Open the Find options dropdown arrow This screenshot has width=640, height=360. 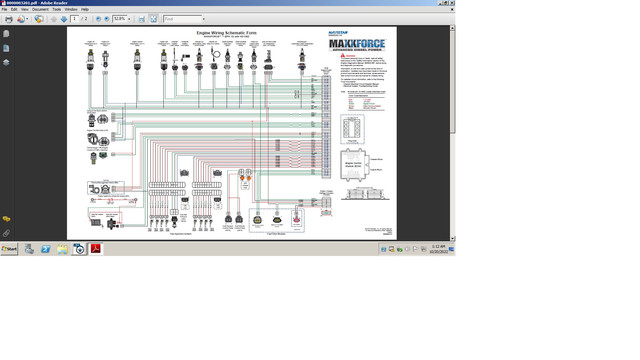[x=204, y=19]
